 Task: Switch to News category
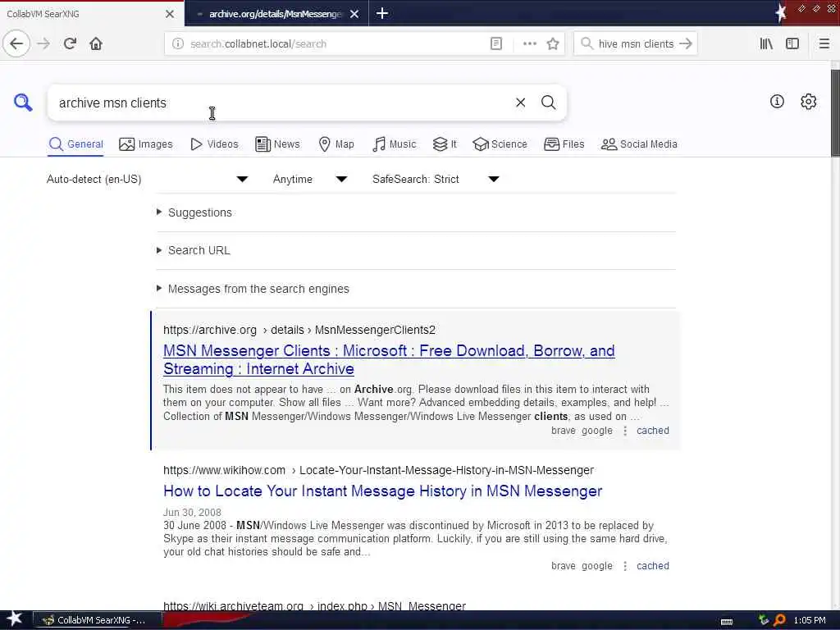click(x=277, y=144)
